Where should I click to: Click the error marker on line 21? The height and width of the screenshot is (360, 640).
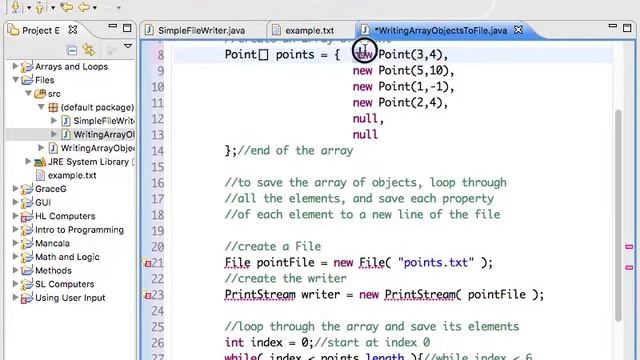[x=147, y=263]
